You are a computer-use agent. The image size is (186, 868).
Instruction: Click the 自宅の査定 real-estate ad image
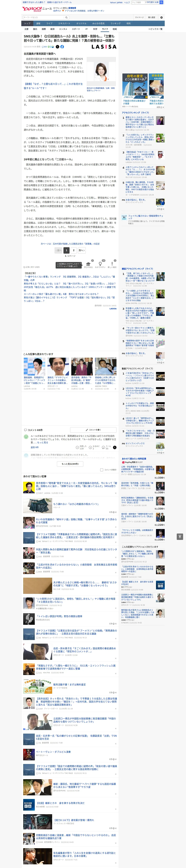[135, 86]
